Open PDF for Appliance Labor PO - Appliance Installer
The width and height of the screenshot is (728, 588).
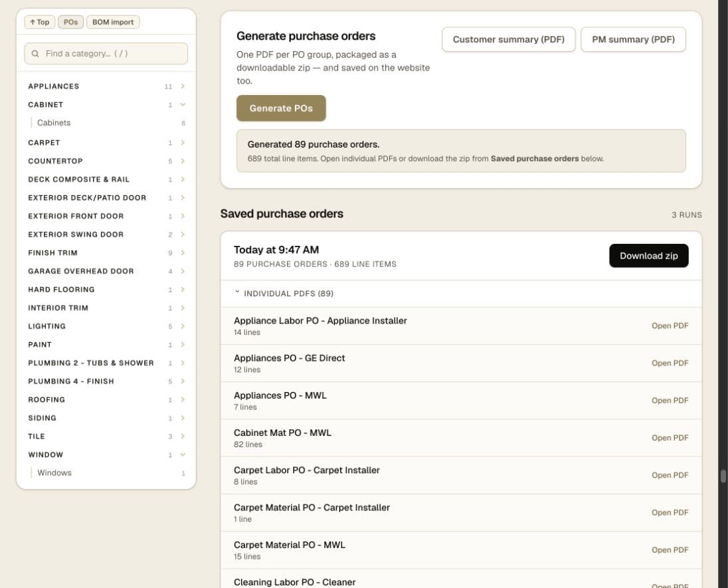[x=670, y=326]
